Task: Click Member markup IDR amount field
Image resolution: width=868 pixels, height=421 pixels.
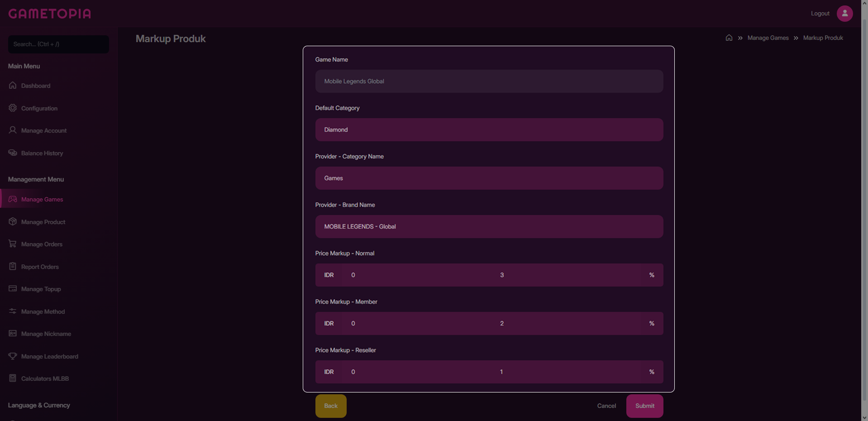Action: pos(416,324)
